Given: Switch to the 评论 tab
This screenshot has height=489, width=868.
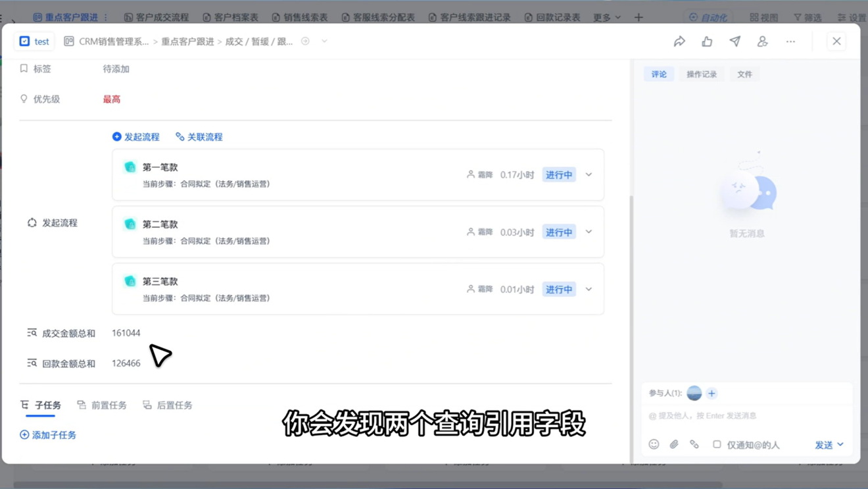Looking at the screenshot, I should (659, 74).
